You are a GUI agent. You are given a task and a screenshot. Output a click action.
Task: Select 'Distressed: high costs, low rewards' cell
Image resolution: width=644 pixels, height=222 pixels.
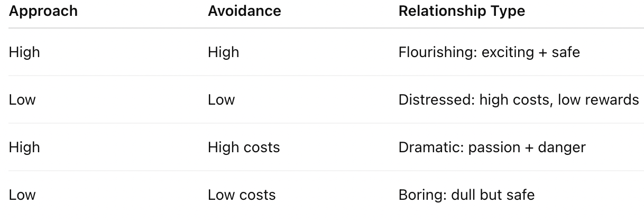(519, 100)
